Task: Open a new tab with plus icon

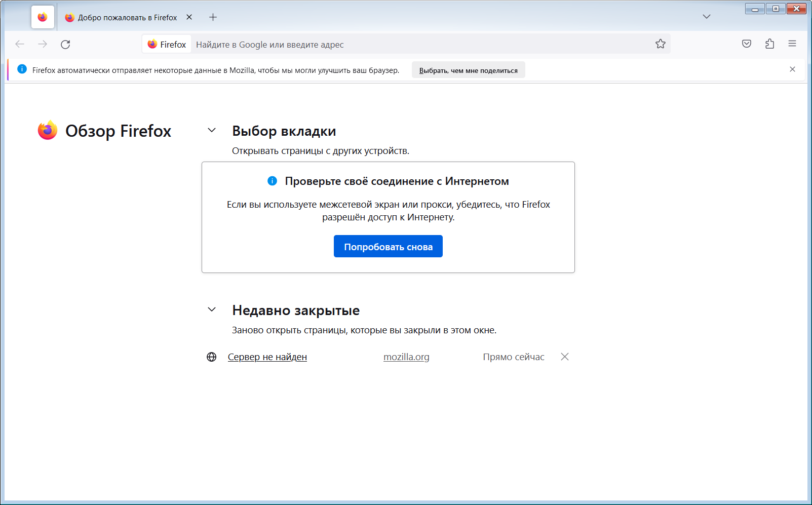Action: coord(213,17)
